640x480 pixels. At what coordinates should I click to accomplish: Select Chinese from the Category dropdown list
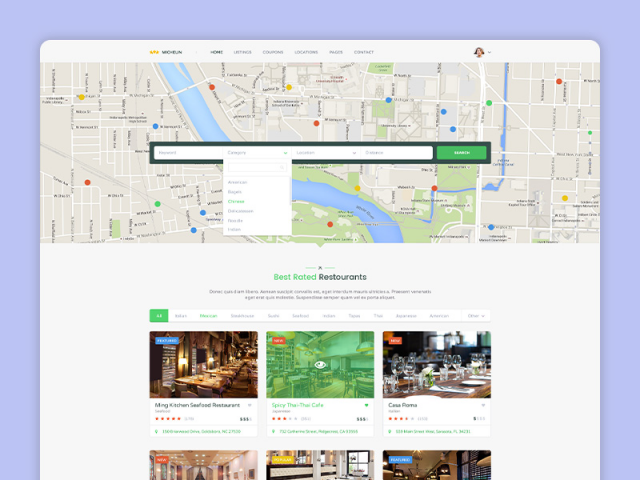coord(236,202)
